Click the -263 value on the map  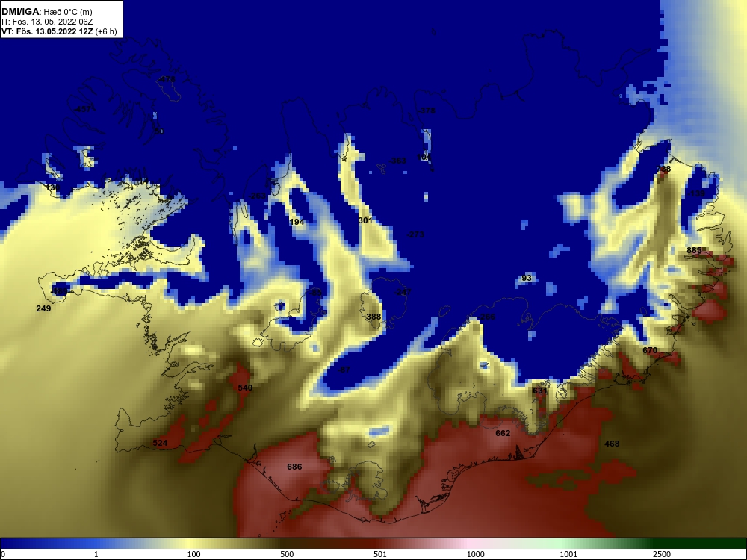(257, 196)
